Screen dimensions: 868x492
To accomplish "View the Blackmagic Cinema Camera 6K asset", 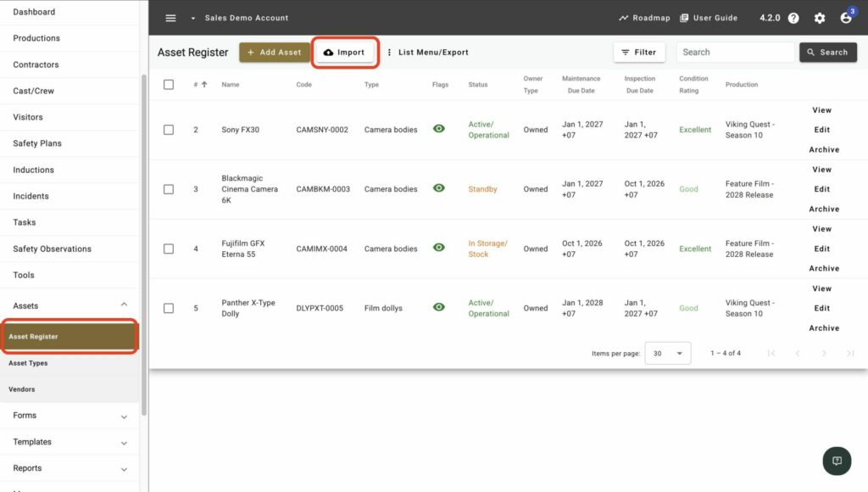I will pyautogui.click(x=821, y=169).
